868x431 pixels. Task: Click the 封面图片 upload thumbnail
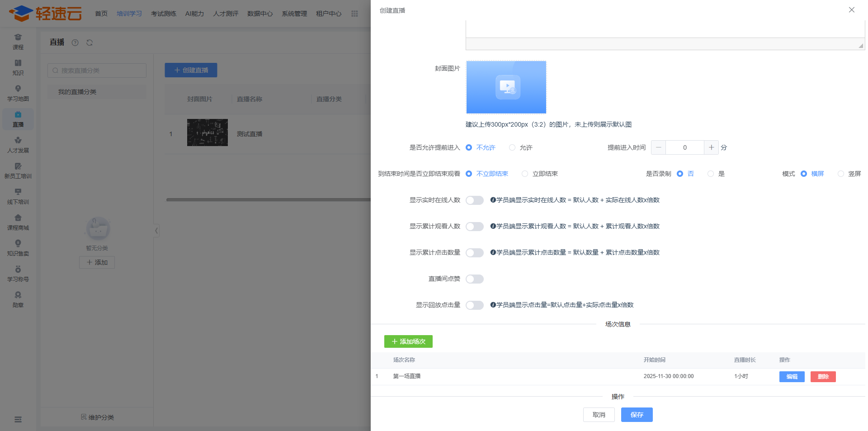point(506,87)
